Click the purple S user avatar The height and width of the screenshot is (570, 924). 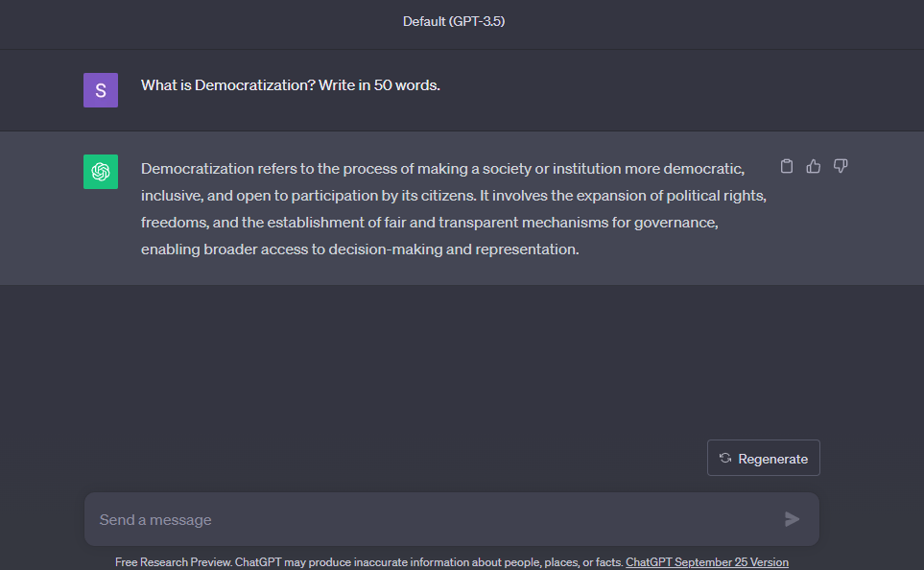pyautogui.click(x=101, y=90)
